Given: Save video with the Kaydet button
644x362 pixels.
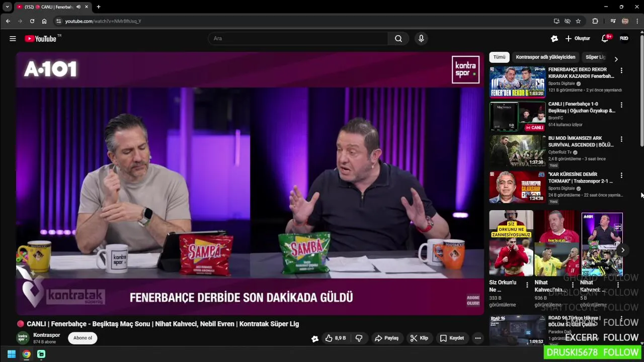Looking at the screenshot, I should click(452, 338).
